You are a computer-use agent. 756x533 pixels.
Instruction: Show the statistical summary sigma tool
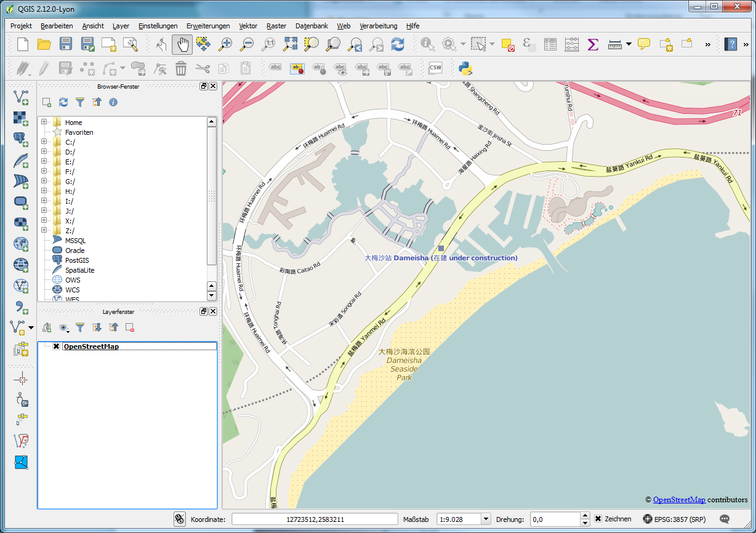[593, 44]
